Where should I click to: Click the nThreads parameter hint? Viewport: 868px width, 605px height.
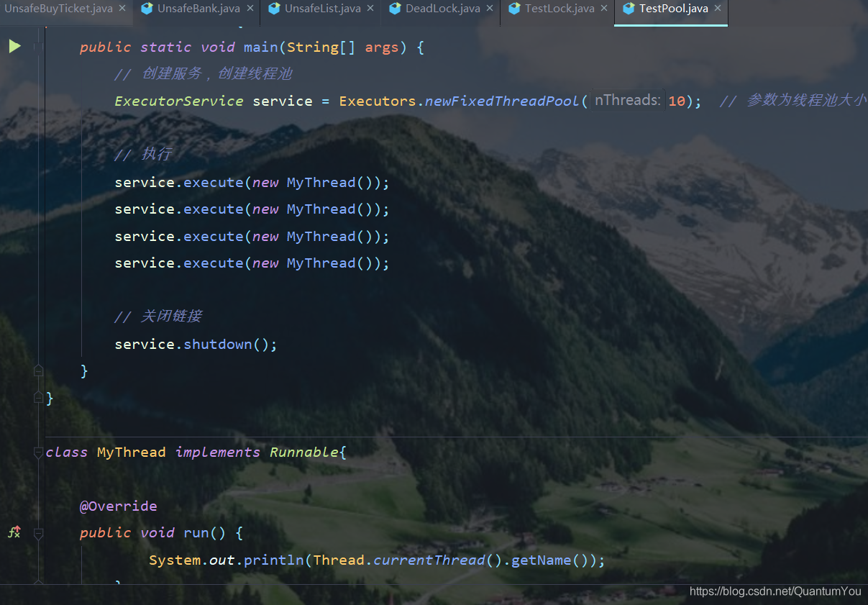coord(627,101)
